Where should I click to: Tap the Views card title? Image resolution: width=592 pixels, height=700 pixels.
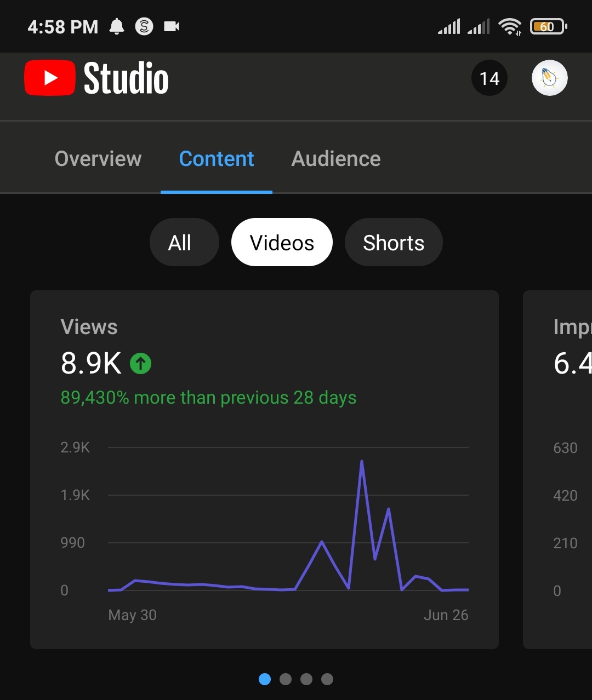coord(89,327)
